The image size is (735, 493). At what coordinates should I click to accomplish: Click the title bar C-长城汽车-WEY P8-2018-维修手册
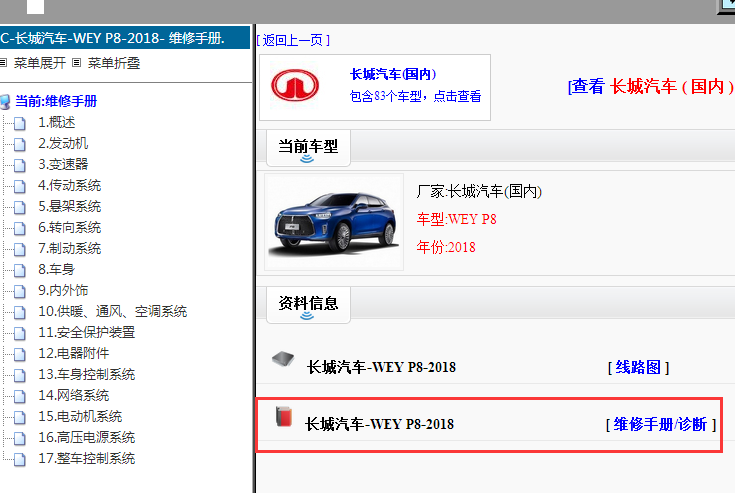[125, 37]
